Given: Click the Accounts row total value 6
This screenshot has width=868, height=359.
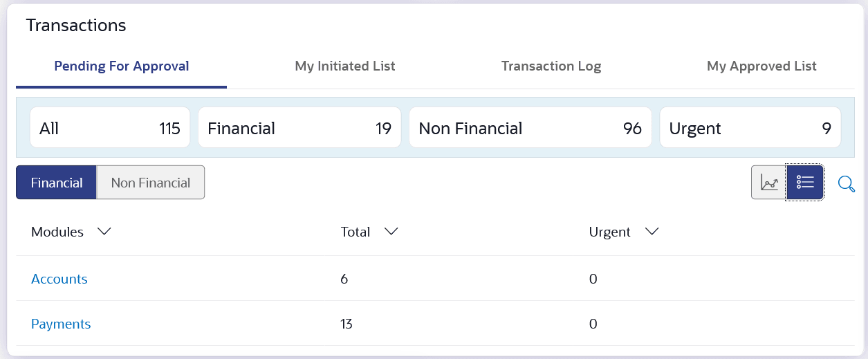Looking at the screenshot, I should [344, 279].
